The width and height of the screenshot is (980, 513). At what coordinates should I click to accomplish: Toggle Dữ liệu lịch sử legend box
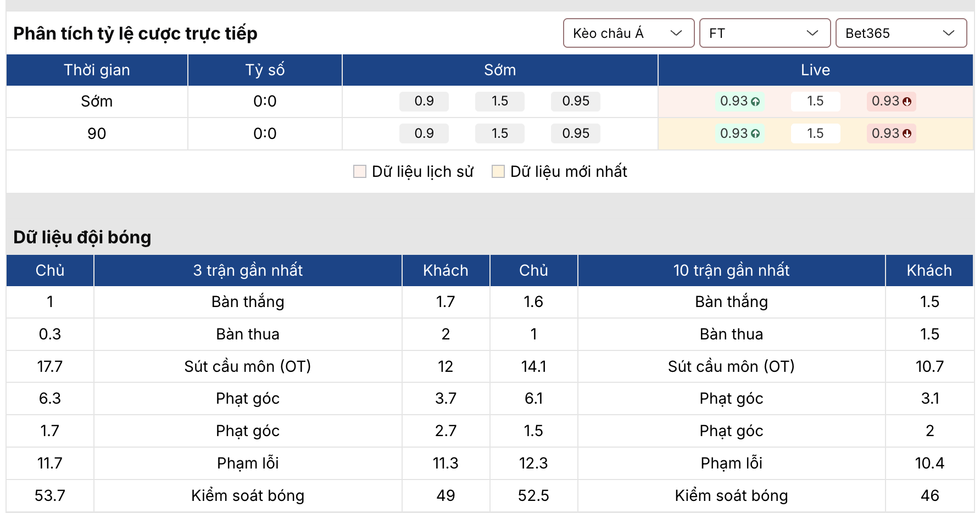[360, 171]
